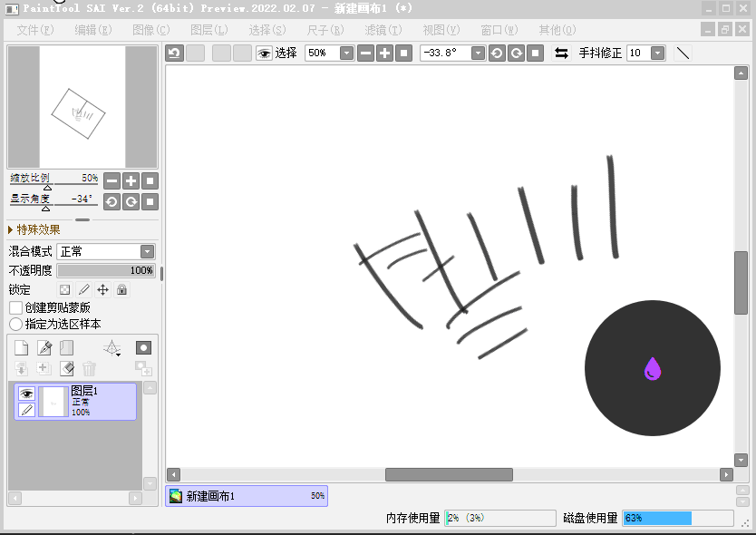Click the canvas scroll-down arrow
This screenshot has height=535, width=756.
pos(741,460)
